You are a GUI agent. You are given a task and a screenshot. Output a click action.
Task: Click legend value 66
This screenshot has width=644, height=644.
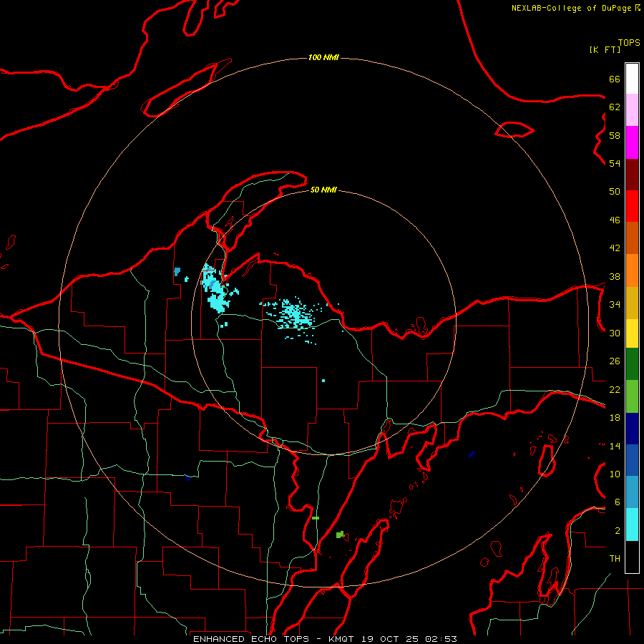point(615,79)
